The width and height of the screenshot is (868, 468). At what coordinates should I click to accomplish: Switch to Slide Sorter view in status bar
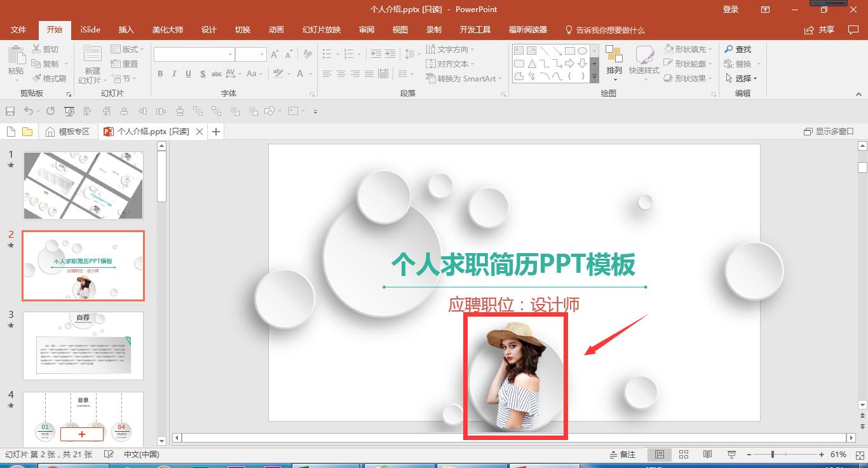click(684, 454)
